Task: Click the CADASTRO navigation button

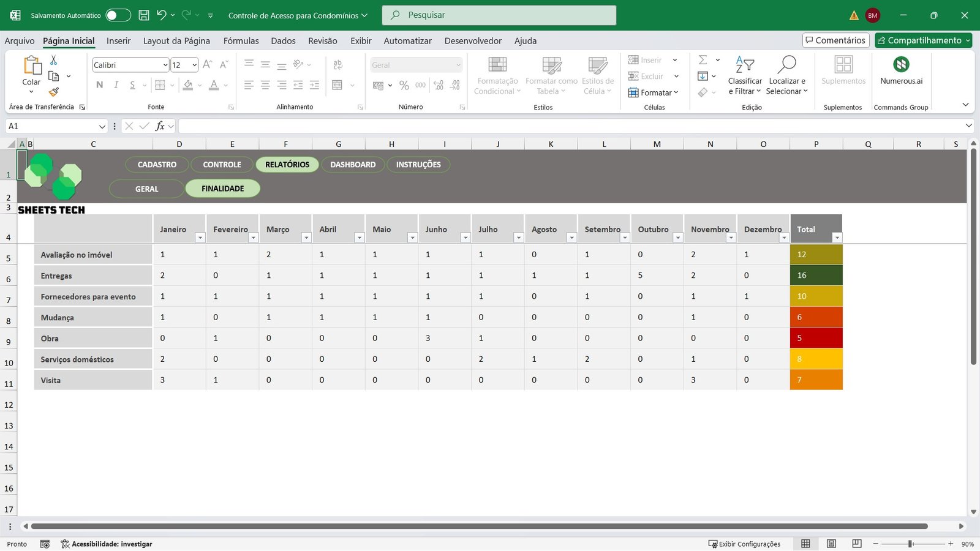Action: tap(157, 165)
